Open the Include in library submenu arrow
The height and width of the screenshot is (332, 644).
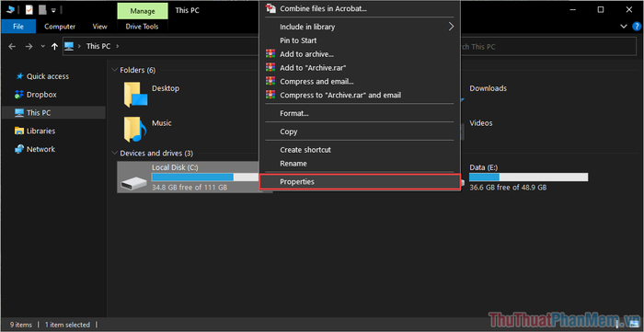pyautogui.click(x=451, y=27)
